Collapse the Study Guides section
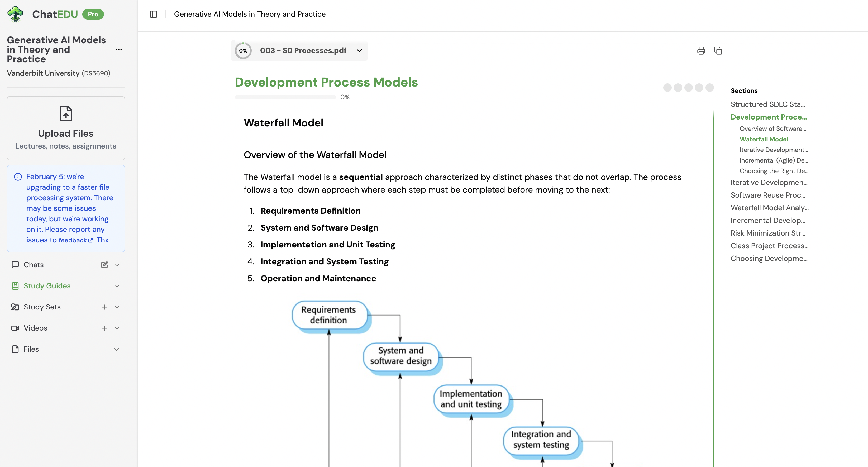868x467 pixels. (117, 286)
